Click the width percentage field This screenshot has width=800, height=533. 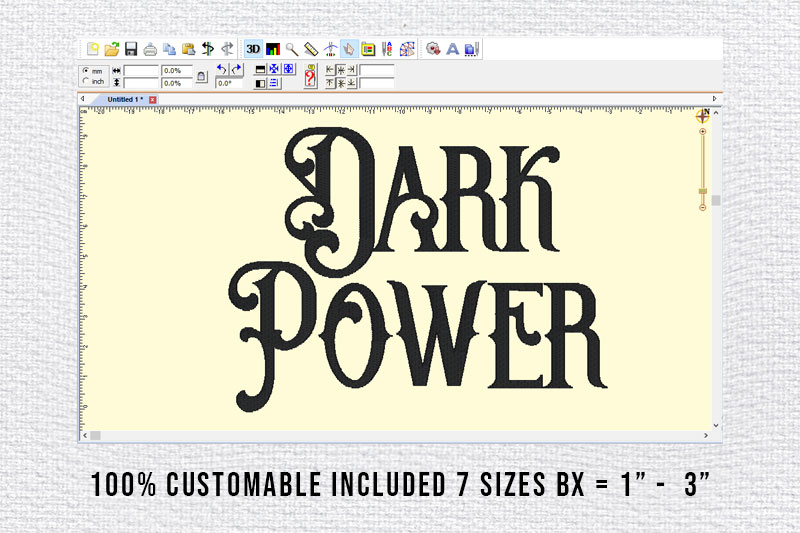tap(177, 70)
